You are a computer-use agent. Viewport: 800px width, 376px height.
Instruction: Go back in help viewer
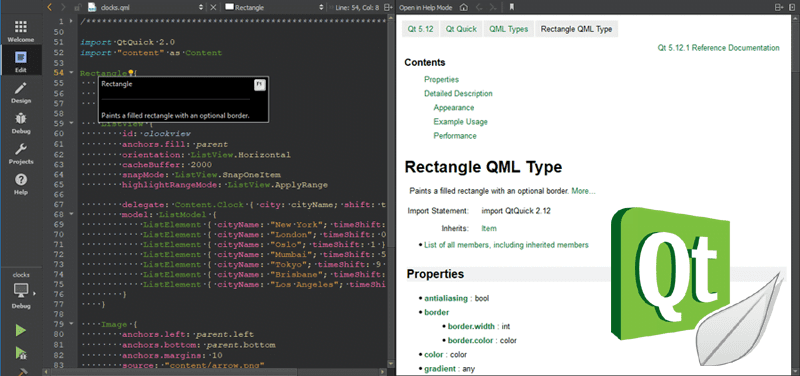pos(479,8)
